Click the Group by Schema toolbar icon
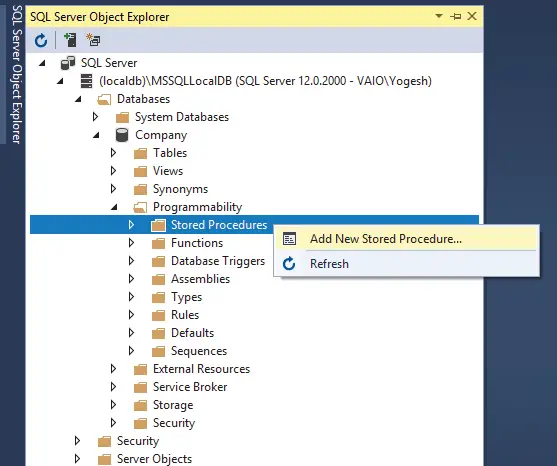 (x=93, y=40)
